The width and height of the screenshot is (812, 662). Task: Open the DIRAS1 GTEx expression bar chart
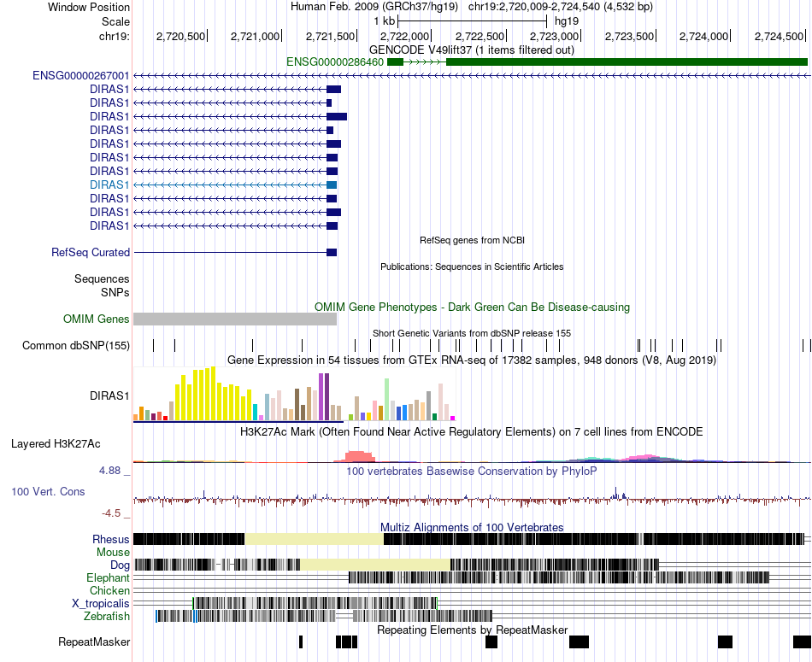click(294, 394)
